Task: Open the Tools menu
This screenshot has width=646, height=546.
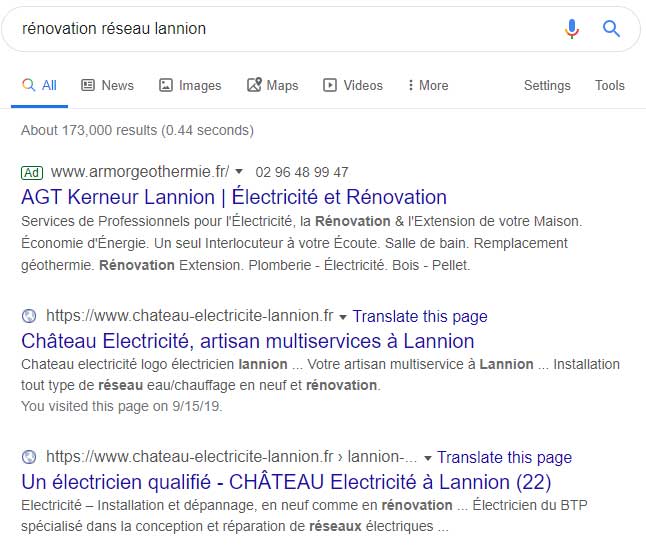Action: (x=609, y=85)
